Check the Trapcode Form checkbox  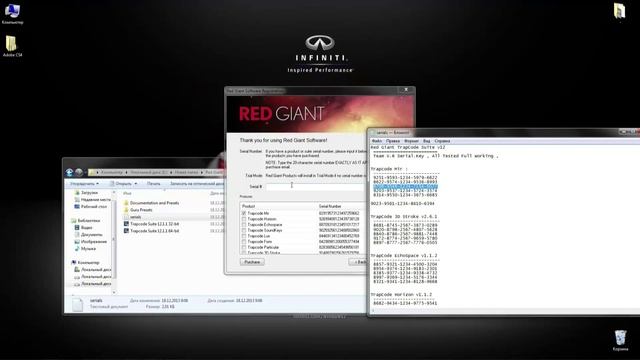pos(244,242)
